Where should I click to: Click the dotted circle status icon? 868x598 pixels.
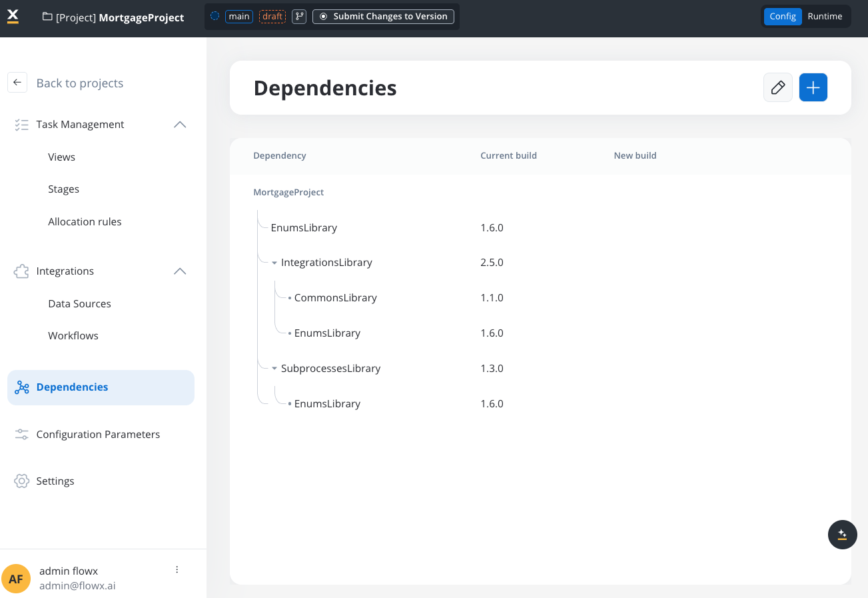(x=215, y=16)
